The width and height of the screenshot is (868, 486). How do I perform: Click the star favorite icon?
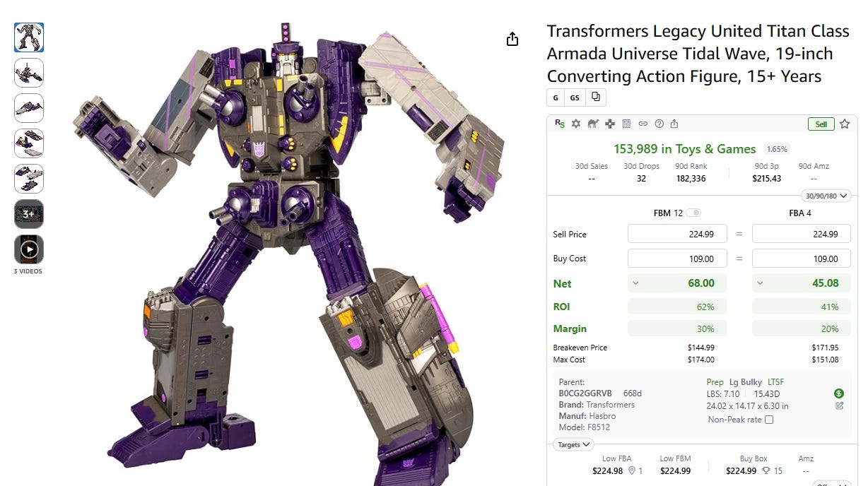pyautogui.click(x=845, y=124)
